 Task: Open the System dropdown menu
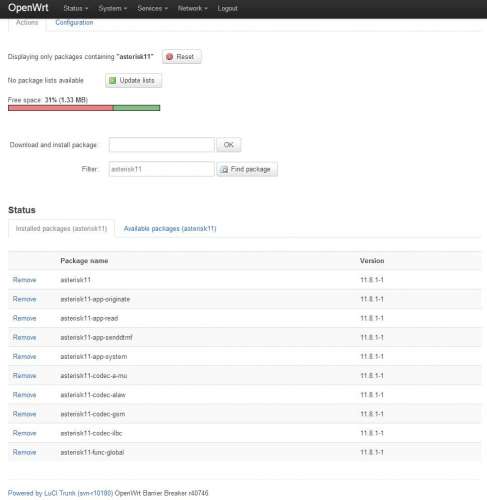point(112,8)
